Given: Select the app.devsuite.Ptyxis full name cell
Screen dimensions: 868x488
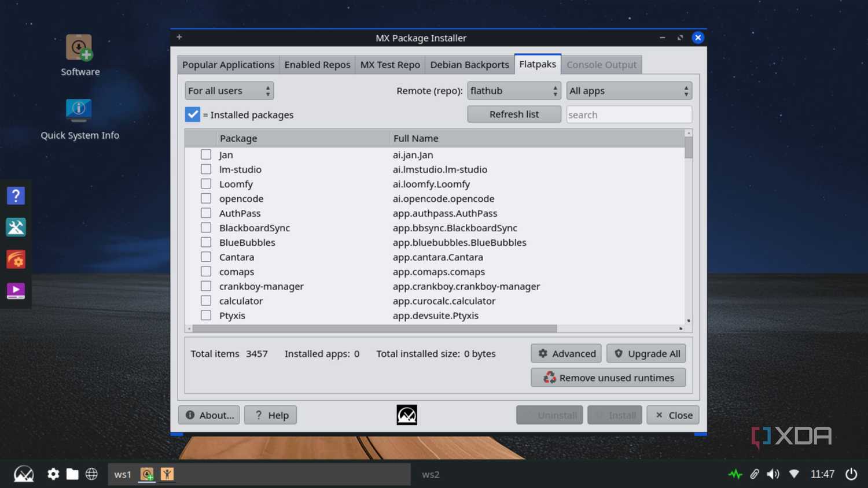Looking at the screenshot, I should (436, 316).
